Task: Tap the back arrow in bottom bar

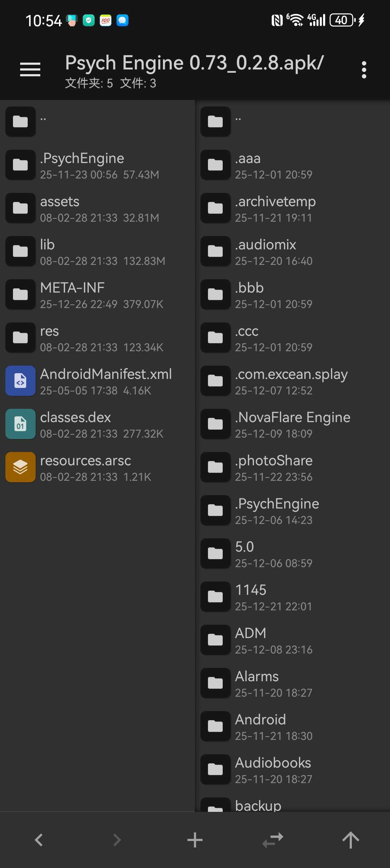Action: (x=39, y=840)
